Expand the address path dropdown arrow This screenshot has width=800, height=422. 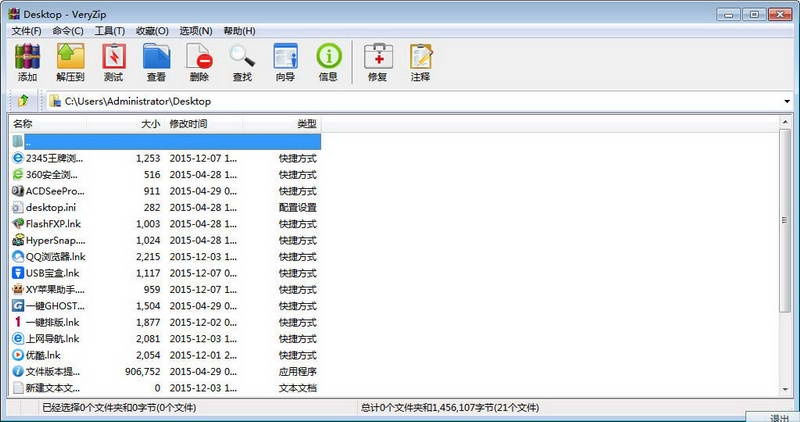(787, 101)
